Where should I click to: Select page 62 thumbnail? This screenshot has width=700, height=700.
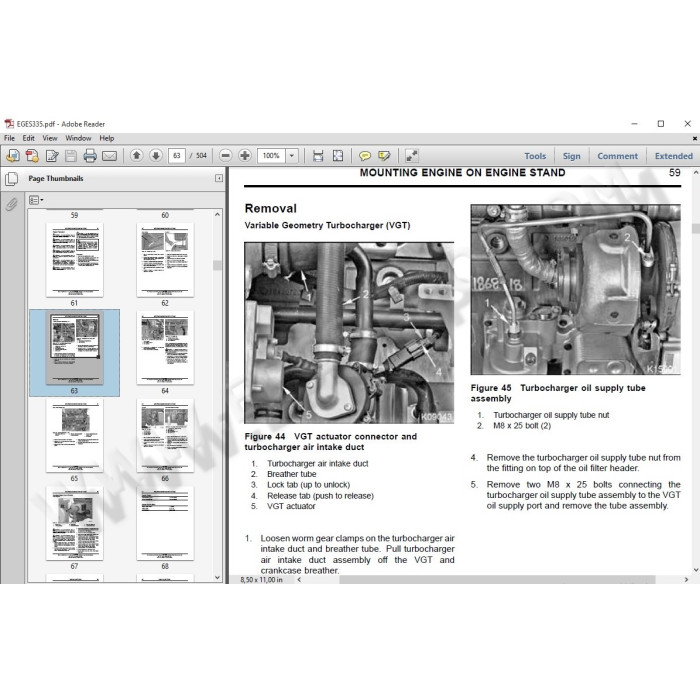pyautogui.click(x=165, y=260)
